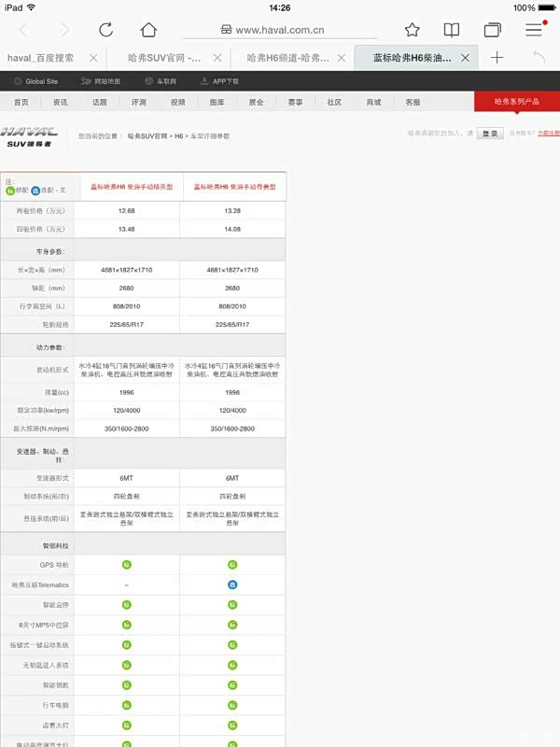Tap the www.haval.com.cn address bar
The height and width of the screenshot is (747, 560).
point(280,30)
